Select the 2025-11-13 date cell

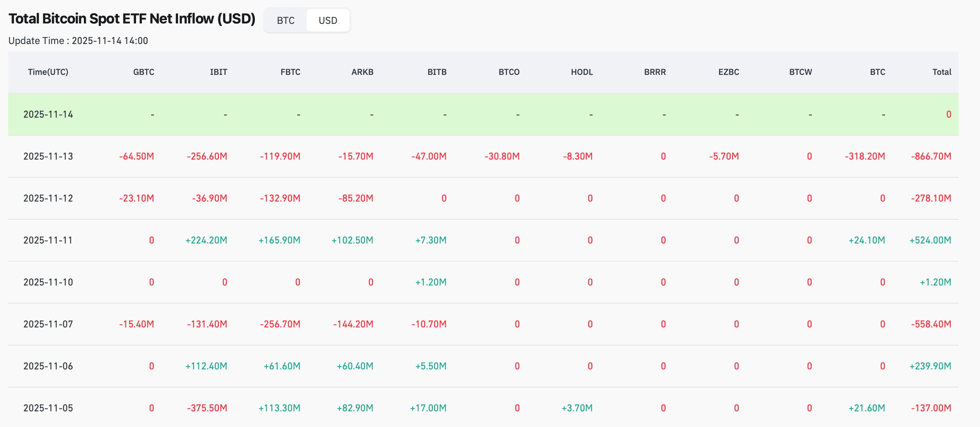tap(48, 156)
